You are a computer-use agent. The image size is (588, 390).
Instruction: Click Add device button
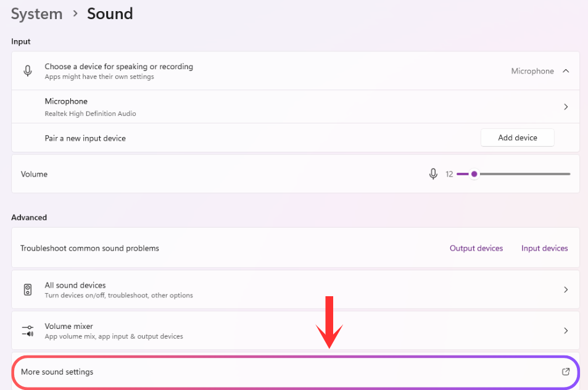point(518,138)
